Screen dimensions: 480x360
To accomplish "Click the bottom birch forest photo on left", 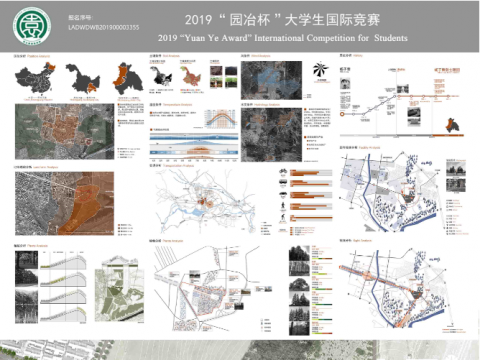I will click(26, 306).
